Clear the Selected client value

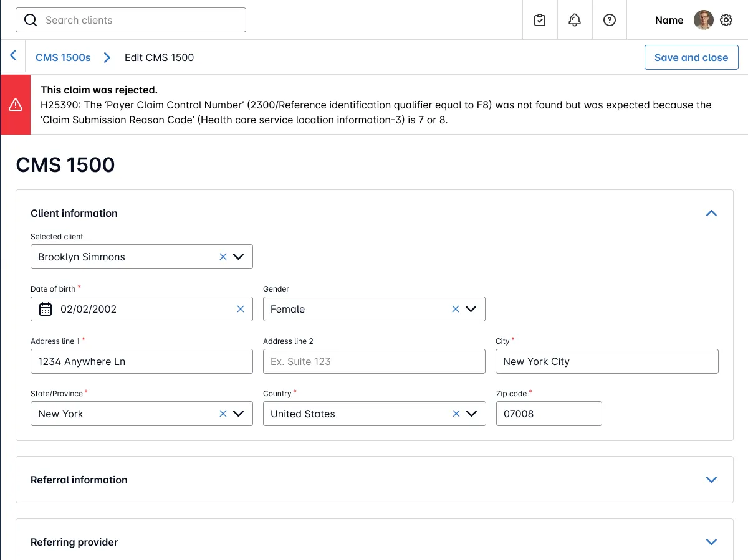tap(223, 257)
